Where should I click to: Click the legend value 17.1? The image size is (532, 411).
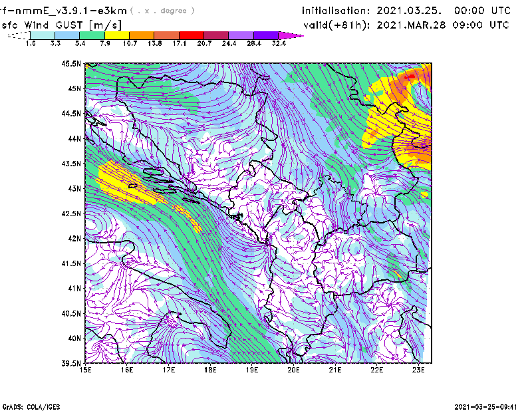(180, 43)
